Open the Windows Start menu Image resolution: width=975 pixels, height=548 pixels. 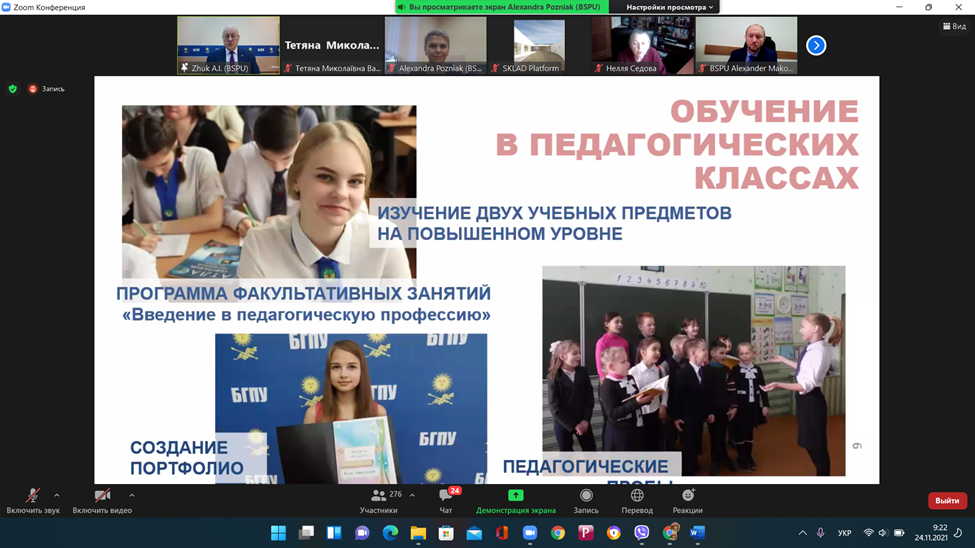(279, 533)
